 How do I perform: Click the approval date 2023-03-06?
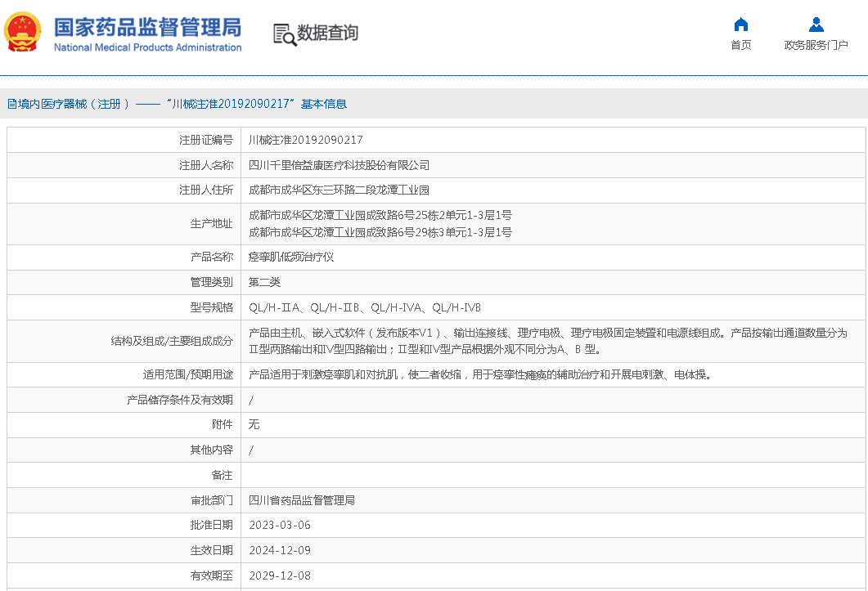click(x=279, y=525)
